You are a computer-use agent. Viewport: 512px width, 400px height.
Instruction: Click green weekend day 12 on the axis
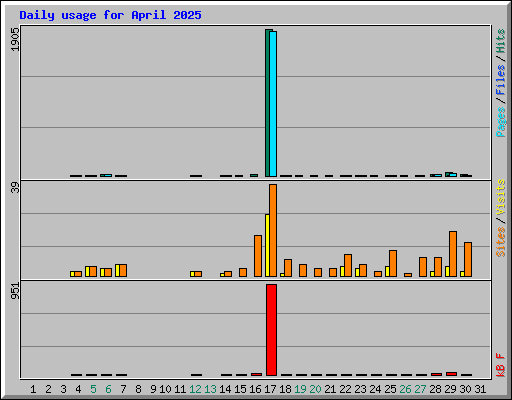[195, 389]
